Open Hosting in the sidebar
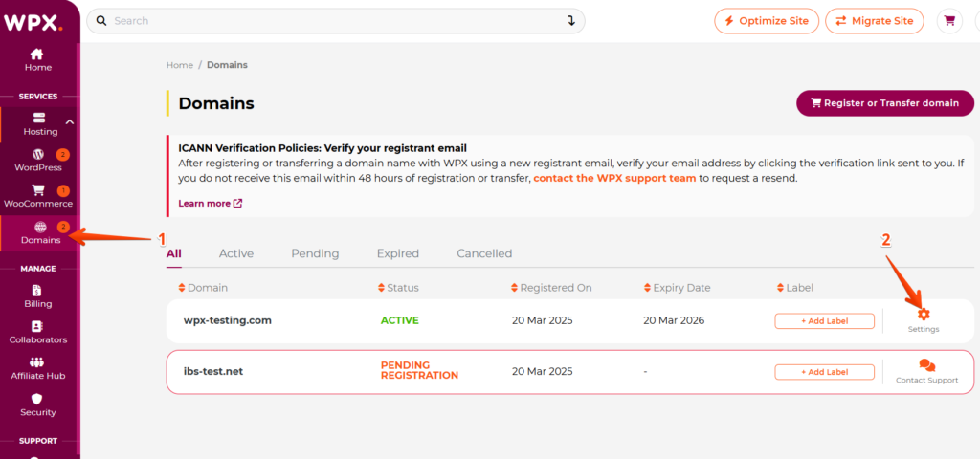Image resolution: width=980 pixels, height=459 pixels. click(x=40, y=125)
